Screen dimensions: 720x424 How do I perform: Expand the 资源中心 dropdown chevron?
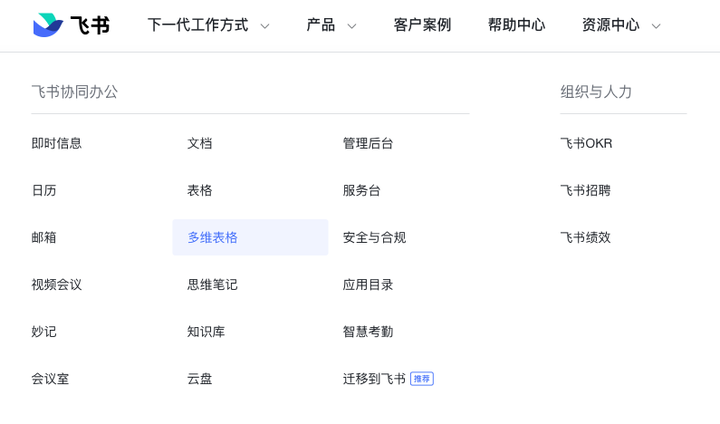coord(656,26)
